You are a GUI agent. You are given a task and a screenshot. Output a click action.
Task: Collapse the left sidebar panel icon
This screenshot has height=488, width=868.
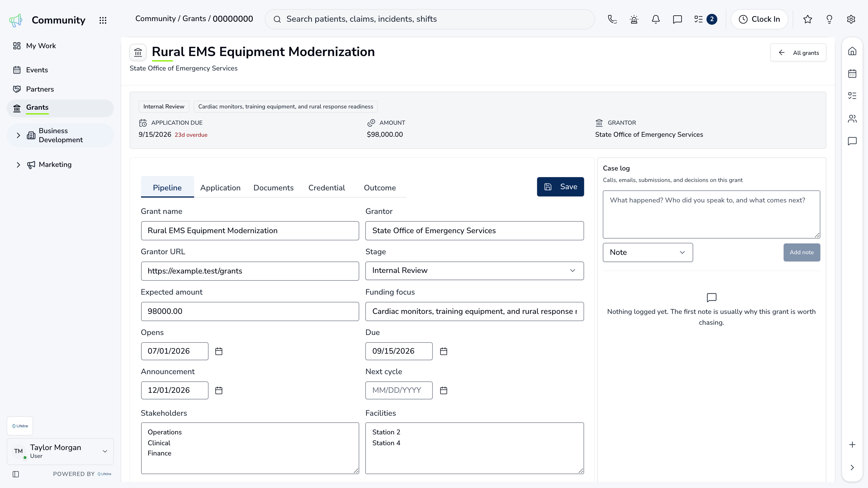16,474
